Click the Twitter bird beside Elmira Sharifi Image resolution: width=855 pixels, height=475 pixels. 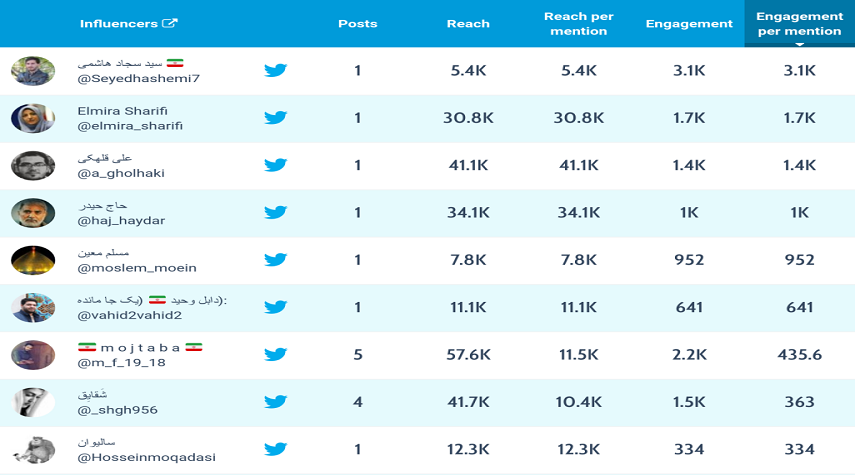tap(276, 118)
